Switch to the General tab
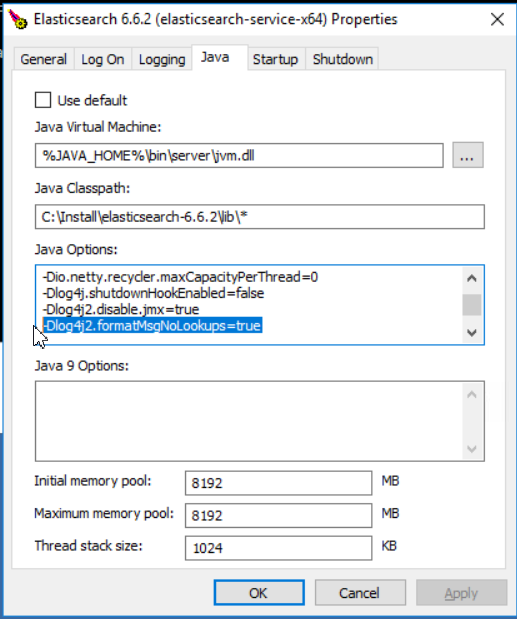This screenshot has width=517, height=619. coord(43,59)
